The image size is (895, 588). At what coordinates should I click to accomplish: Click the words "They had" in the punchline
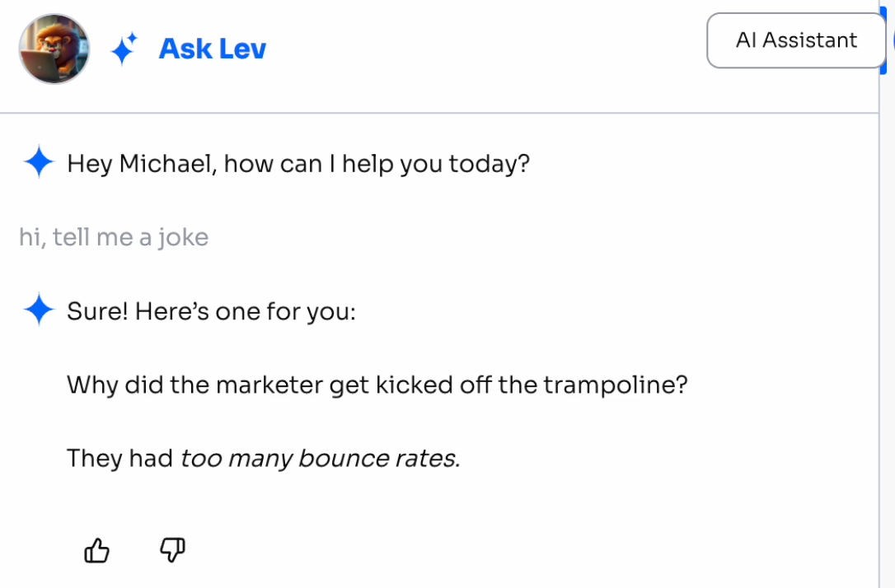point(120,458)
